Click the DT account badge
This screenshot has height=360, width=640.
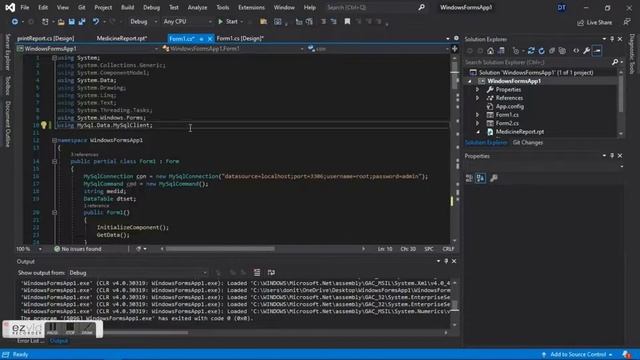point(562,7)
